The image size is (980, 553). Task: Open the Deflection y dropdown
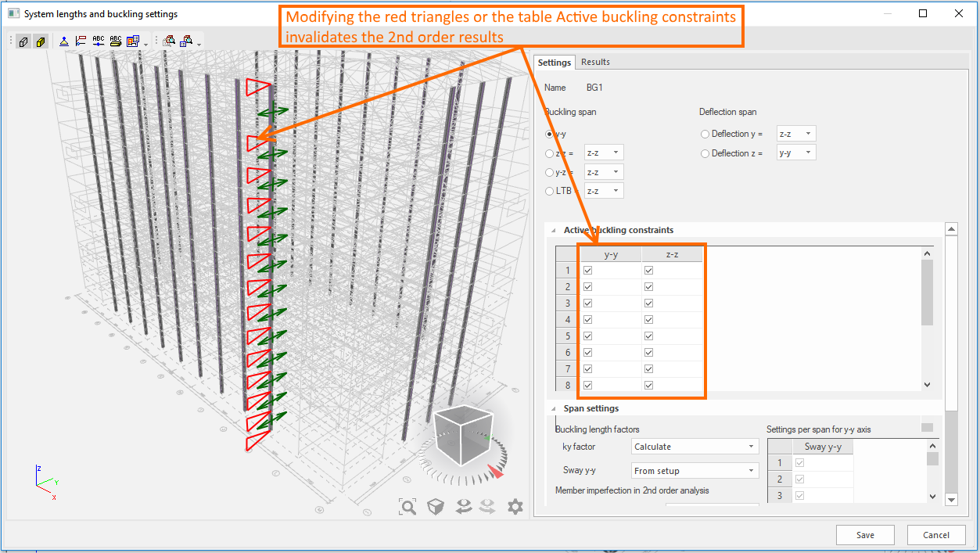pos(796,135)
